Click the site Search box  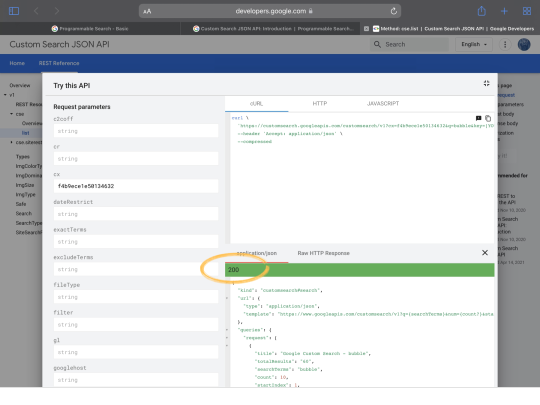409,44
